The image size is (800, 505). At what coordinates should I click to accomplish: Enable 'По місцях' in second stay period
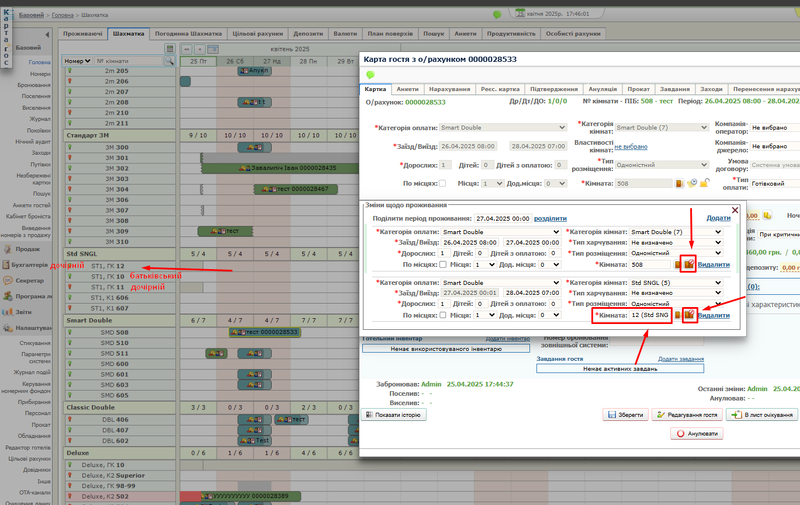(x=441, y=315)
